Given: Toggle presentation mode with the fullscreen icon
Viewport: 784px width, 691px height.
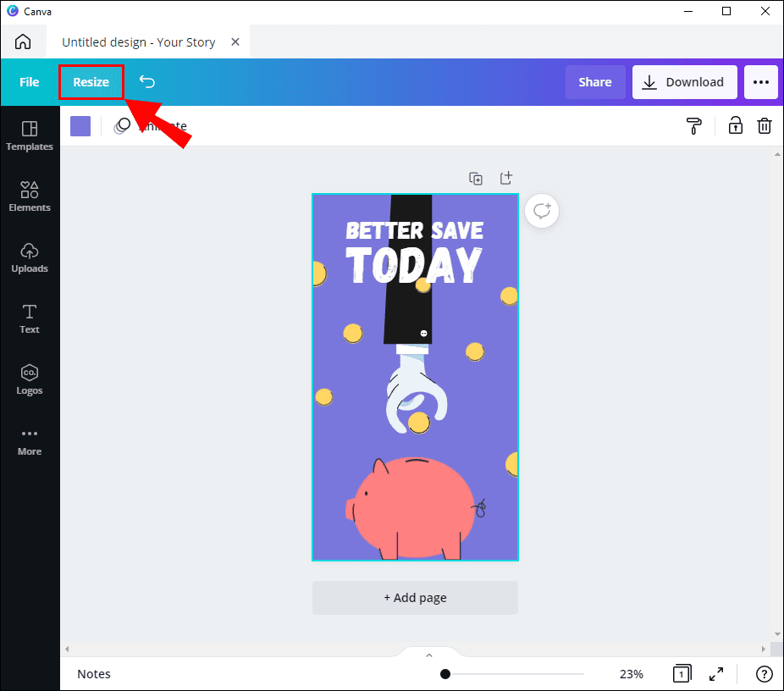Looking at the screenshot, I should click(716, 674).
